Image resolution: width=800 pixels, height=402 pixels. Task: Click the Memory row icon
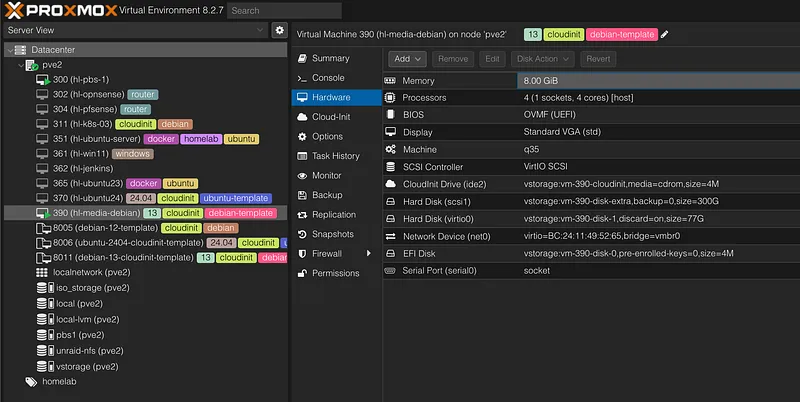(x=391, y=80)
